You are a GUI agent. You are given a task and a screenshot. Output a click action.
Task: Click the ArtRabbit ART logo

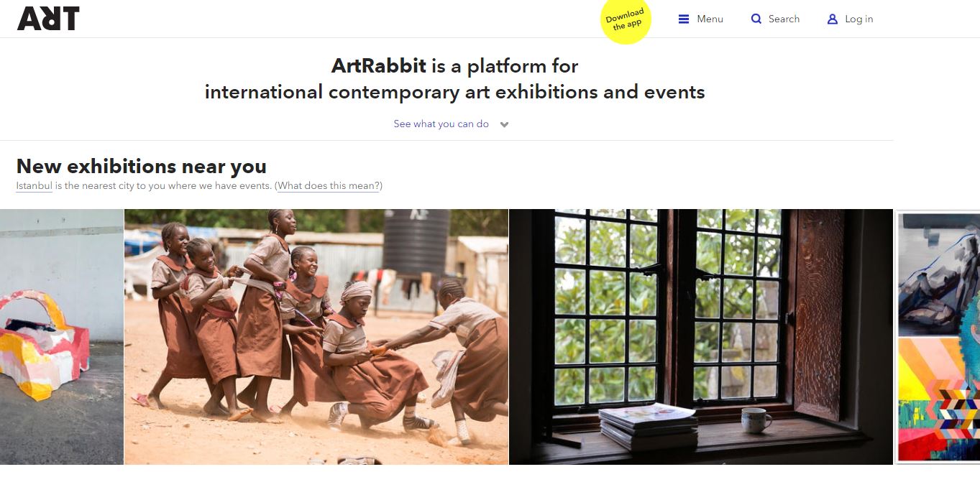pos(48,19)
